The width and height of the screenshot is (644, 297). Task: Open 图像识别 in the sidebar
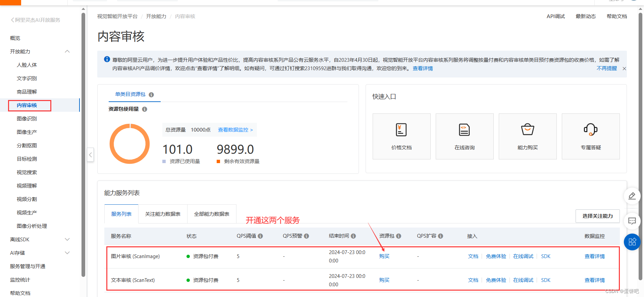[x=27, y=118]
